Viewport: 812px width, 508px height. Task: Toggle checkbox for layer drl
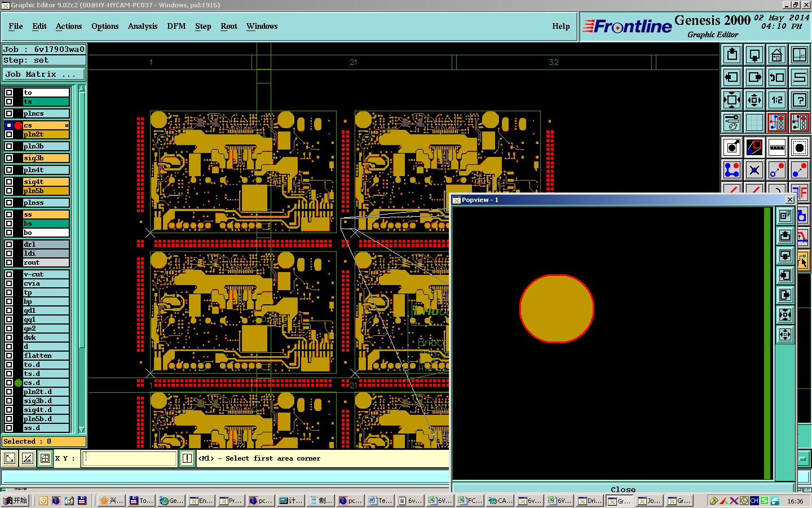9,244
